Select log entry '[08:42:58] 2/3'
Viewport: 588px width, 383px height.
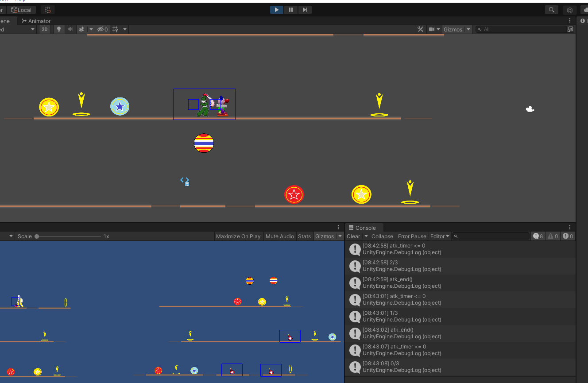(460, 266)
